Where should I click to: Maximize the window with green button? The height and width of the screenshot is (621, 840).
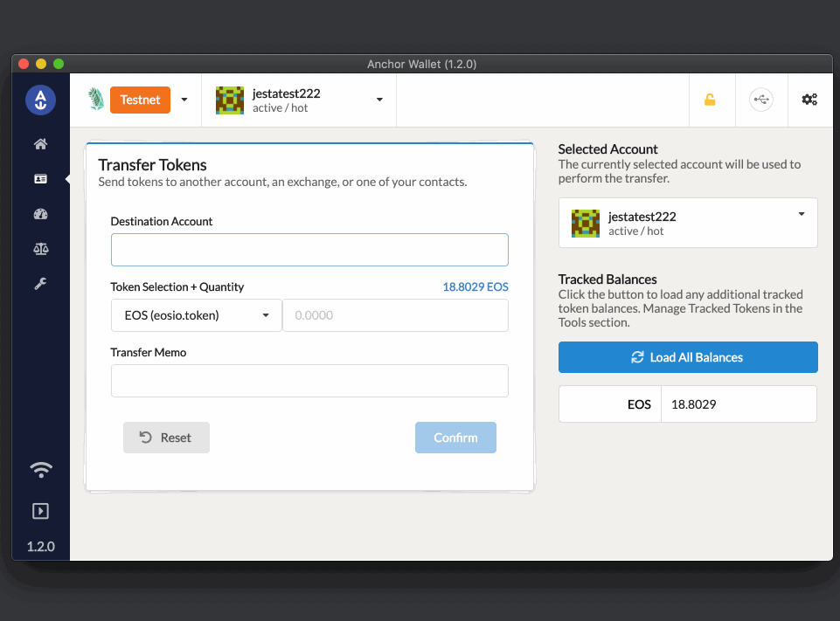pos(59,64)
